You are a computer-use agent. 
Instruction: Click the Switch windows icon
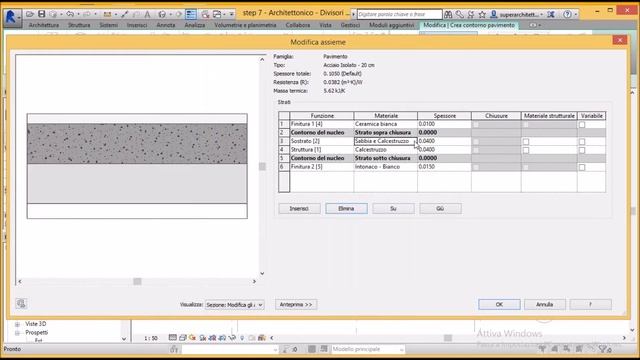pos(217,14)
